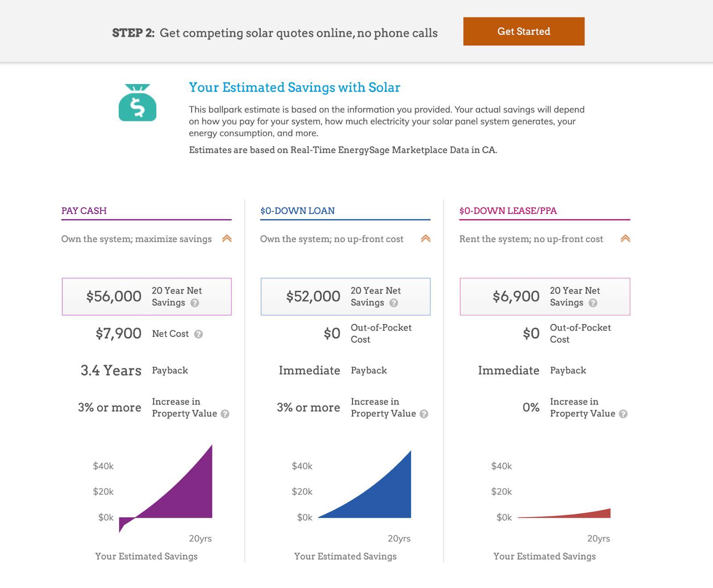713x588 pixels.
Task: Click the red lease savings chart
Action: coord(593,514)
